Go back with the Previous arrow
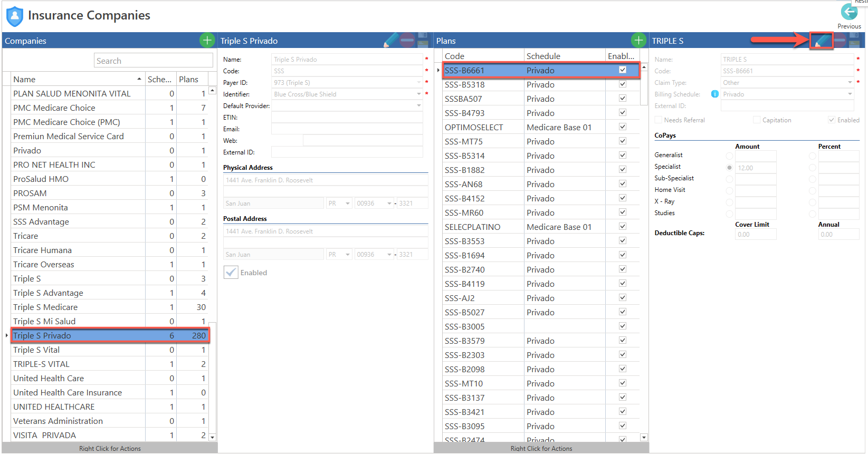Viewport: 868px width, 455px height. (x=849, y=12)
